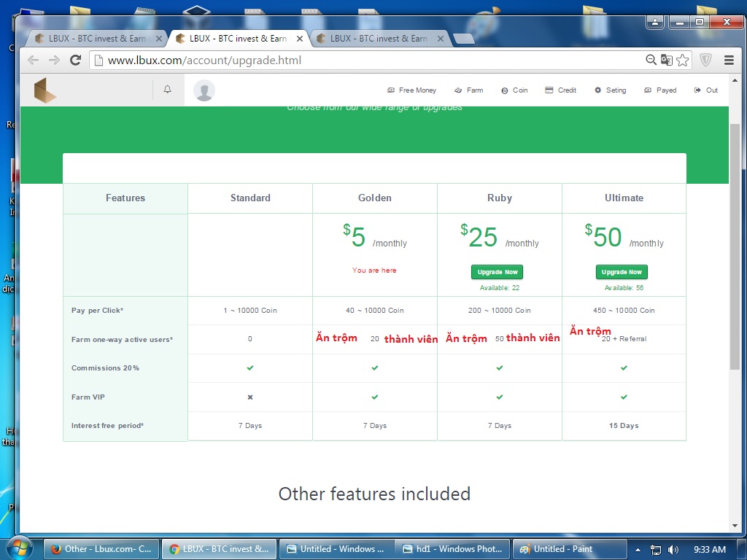Open the Coin menu item

pyautogui.click(x=514, y=90)
